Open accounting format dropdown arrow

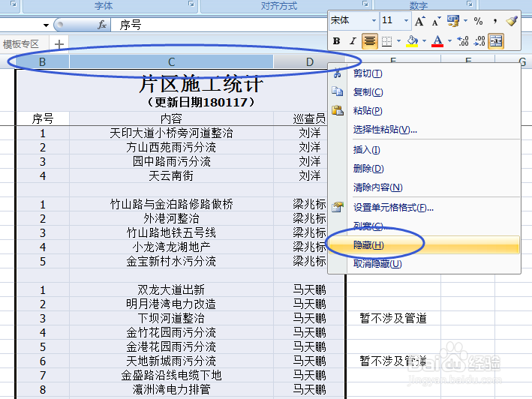coord(465,21)
